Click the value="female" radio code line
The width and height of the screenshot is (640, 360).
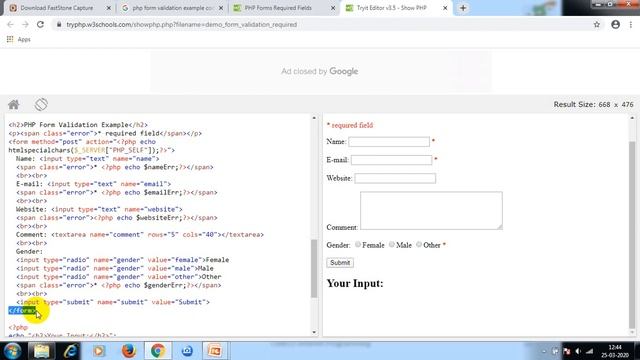click(x=122, y=260)
